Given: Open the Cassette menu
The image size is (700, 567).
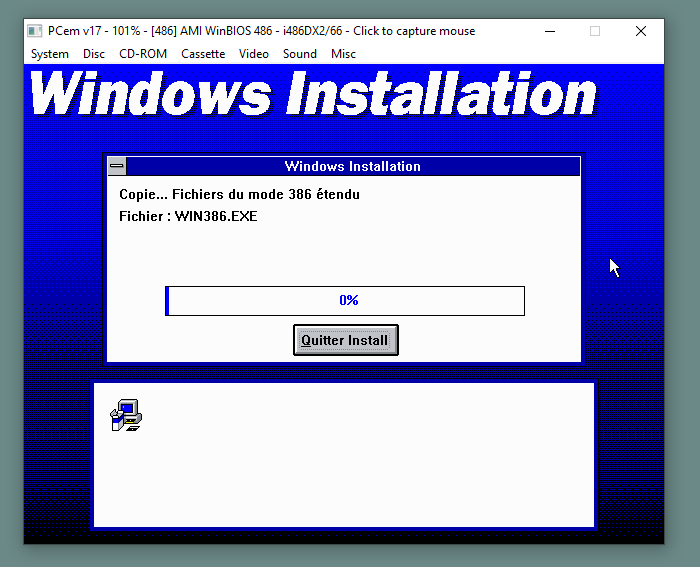Looking at the screenshot, I should pos(203,54).
